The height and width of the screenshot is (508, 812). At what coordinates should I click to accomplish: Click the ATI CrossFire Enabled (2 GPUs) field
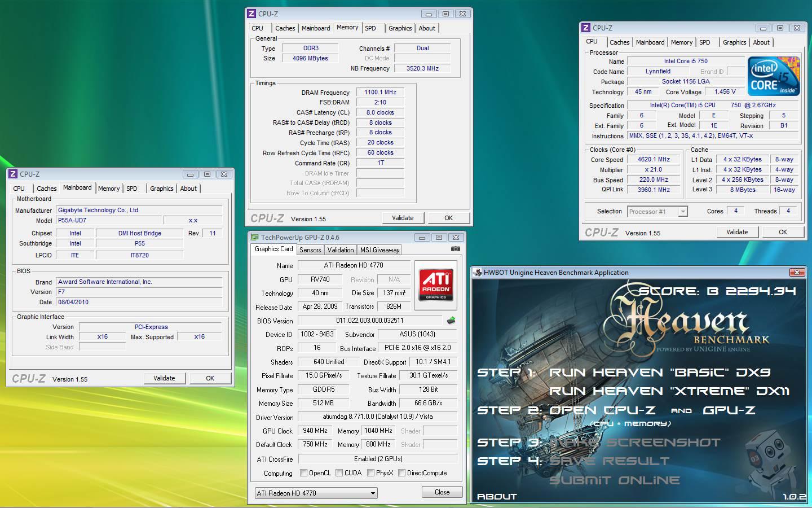point(377,459)
